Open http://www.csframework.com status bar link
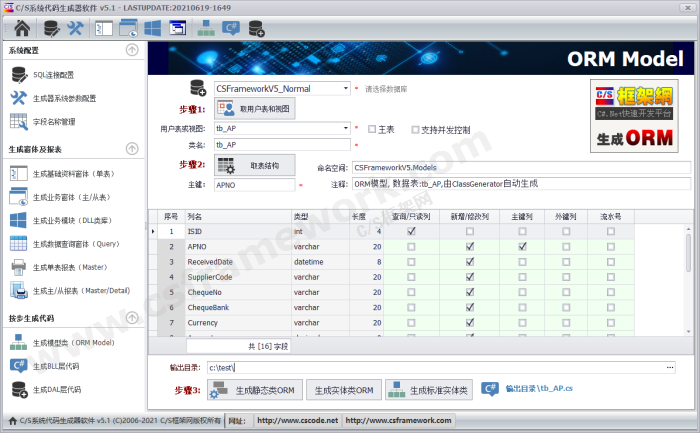 [x=398, y=421]
